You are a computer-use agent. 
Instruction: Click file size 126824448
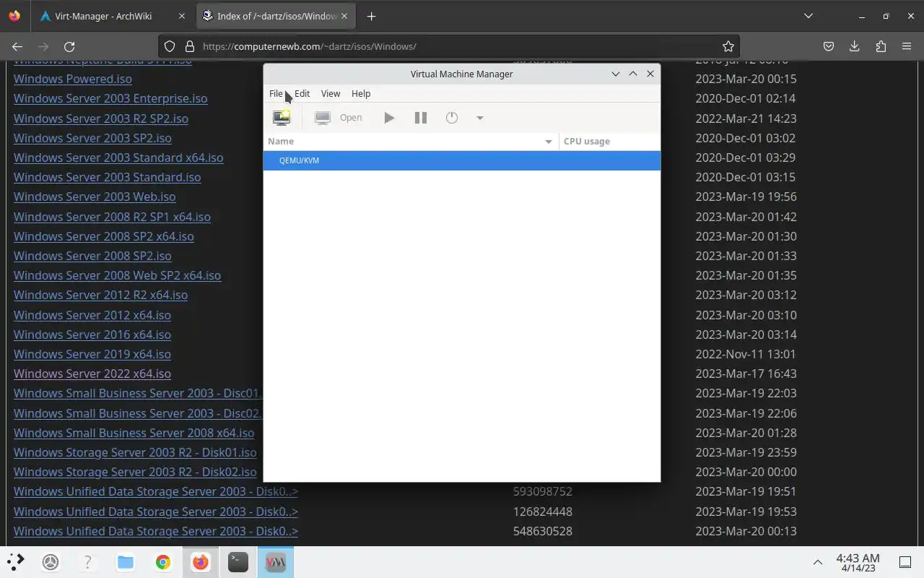[x=543, y=512]
